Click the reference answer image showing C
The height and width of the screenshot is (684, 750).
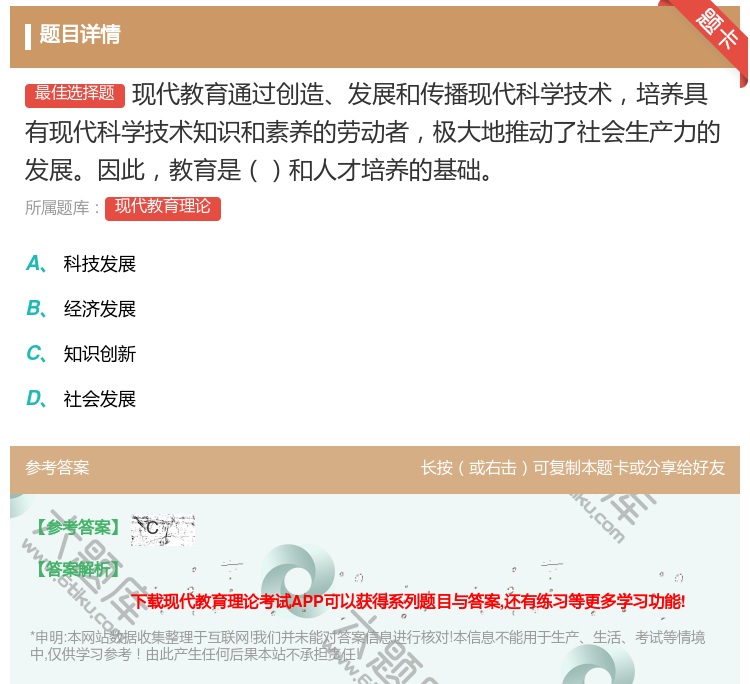163,530
